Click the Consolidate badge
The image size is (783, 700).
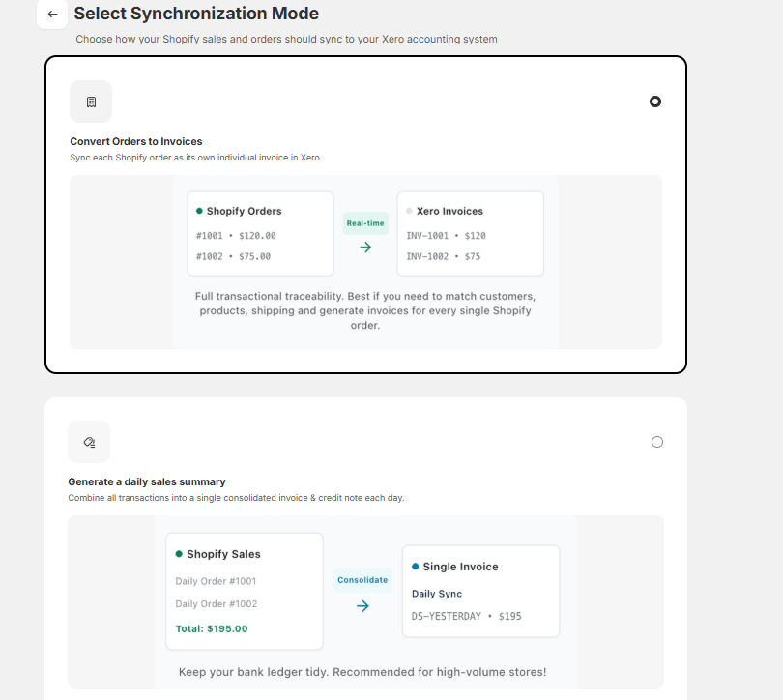[x=362, y=580]
